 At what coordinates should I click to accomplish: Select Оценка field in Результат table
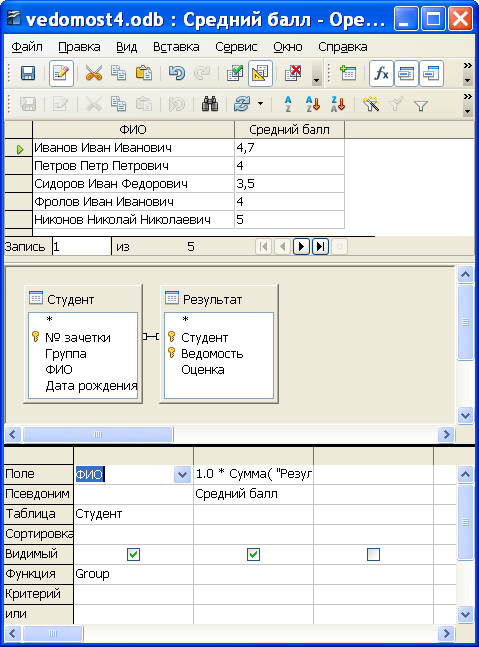(x=203, y=370)
